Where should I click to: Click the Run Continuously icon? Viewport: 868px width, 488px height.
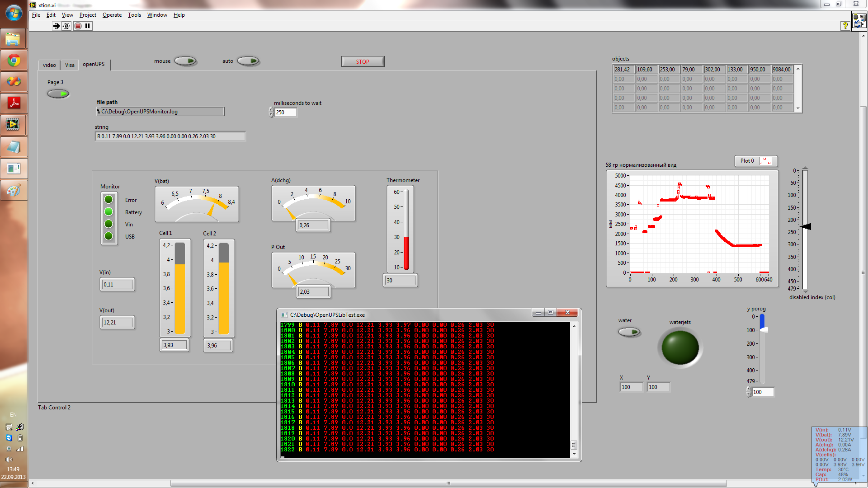(x=66, y=26)
